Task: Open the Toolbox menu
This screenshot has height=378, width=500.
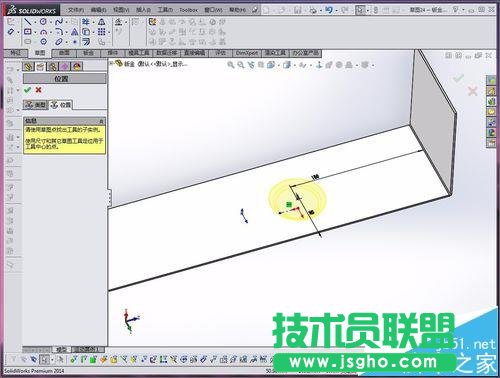Action: point(188,10)
